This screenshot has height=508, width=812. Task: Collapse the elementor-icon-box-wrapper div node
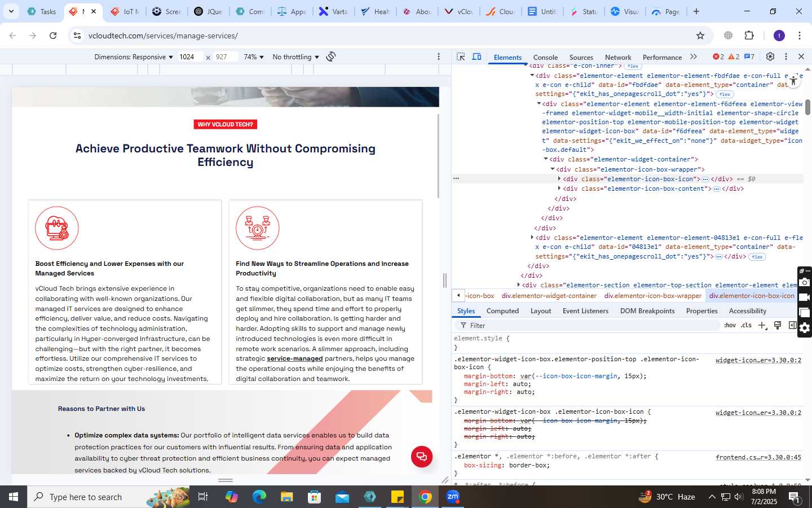[552, 169]
